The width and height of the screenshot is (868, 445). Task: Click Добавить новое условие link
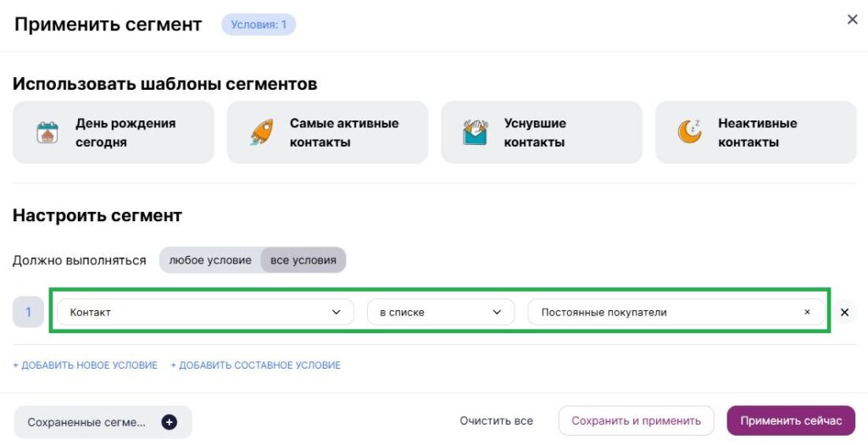click(86, 365)
